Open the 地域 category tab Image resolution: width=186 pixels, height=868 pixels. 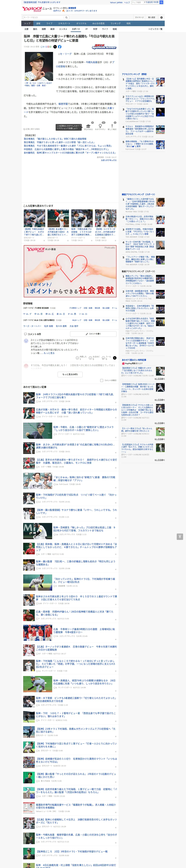(114, 29)
